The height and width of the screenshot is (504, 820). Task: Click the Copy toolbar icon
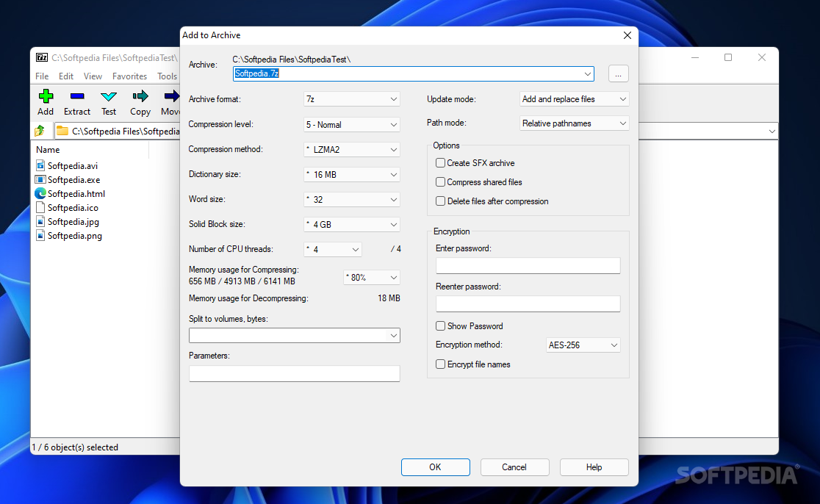click(140, 96)
